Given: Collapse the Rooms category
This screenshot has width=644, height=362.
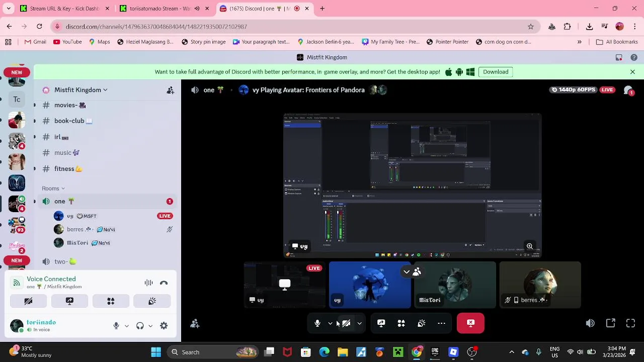Looking at the screenshot, I should click(53, 189).
